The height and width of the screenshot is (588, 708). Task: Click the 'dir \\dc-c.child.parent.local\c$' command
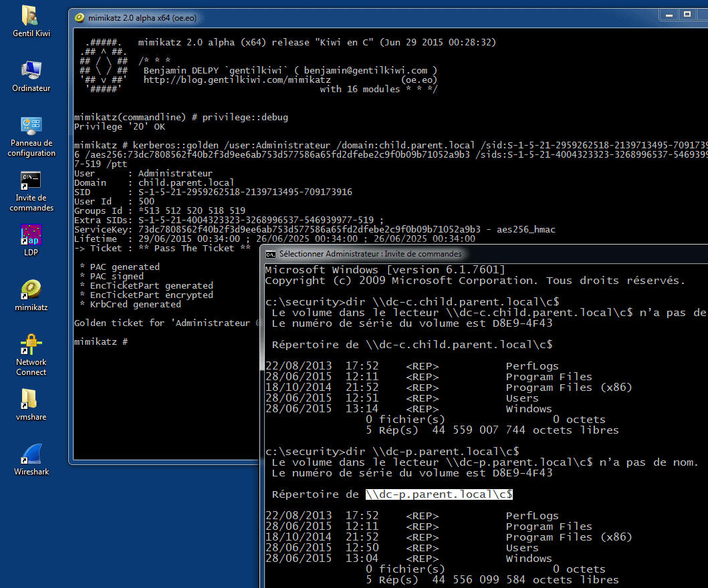coord(453,302)
